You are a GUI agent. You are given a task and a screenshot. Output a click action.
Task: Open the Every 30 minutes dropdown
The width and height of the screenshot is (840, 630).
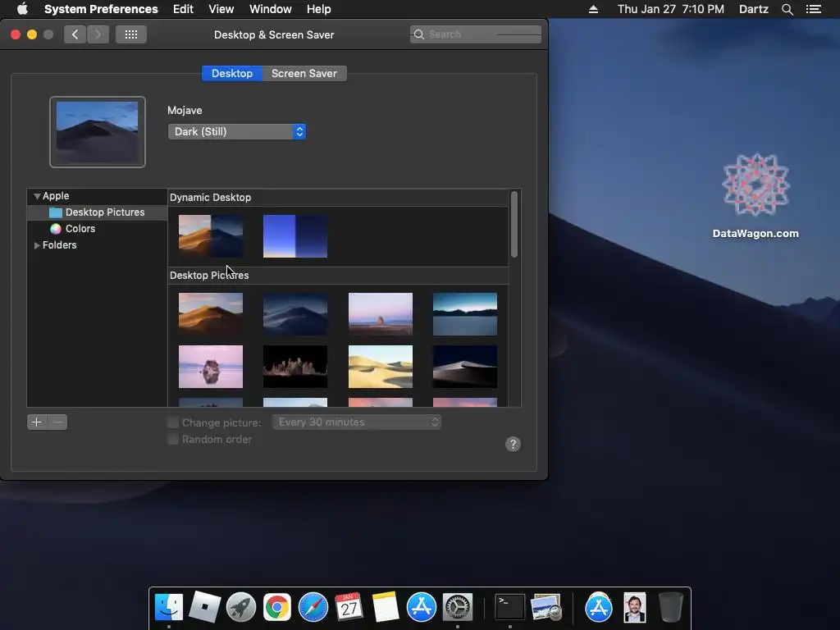point(356,422)
